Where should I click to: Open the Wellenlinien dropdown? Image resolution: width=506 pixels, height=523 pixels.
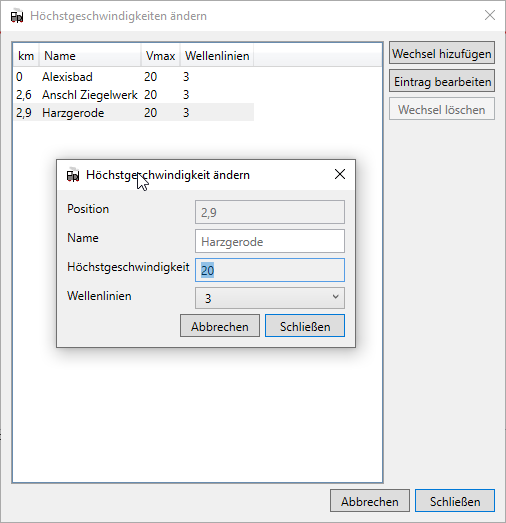pyautogui.click(x=270, y=298)
